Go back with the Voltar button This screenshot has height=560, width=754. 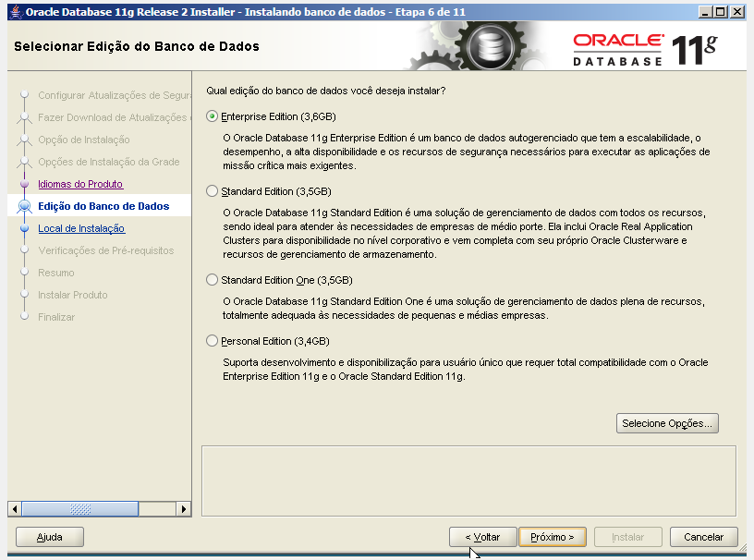point(482,537)
